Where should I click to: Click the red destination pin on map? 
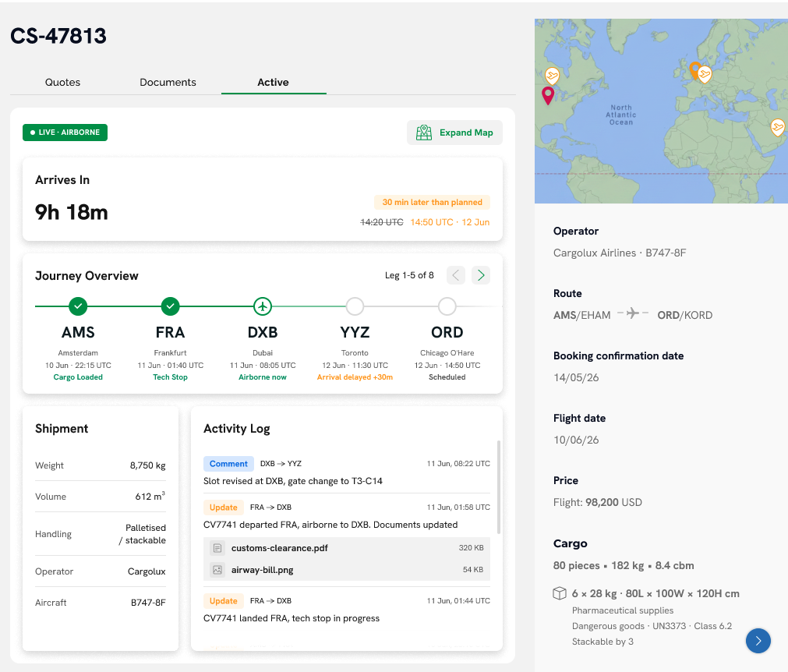point(548,95)
